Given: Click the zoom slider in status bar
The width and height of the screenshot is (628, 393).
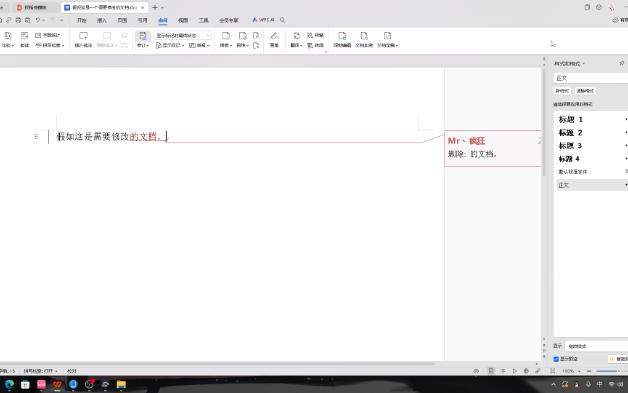Looking at the screenshot, I should tap(607, 371).
